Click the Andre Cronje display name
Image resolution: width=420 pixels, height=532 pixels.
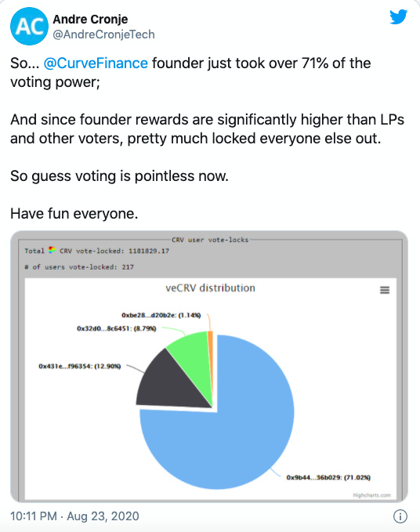coord(90,20)
